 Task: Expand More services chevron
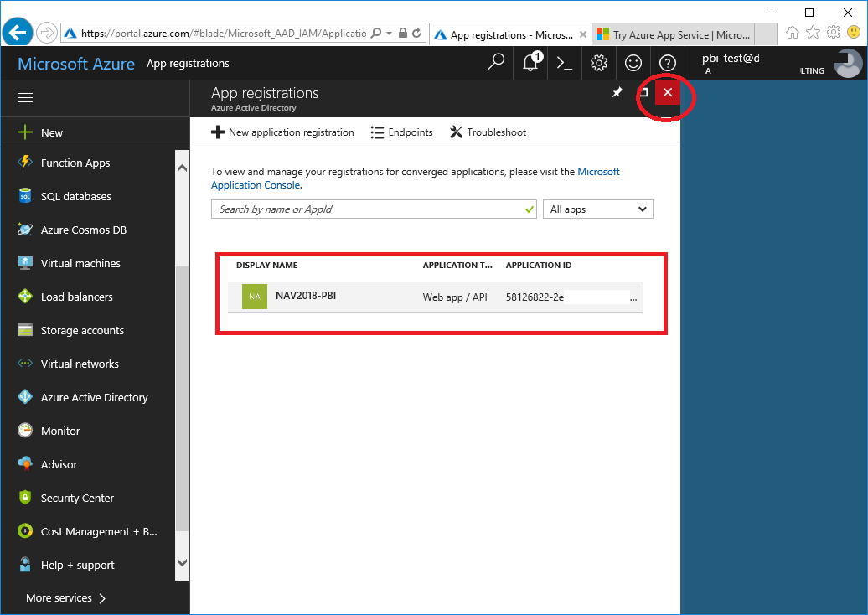(102, 598)
